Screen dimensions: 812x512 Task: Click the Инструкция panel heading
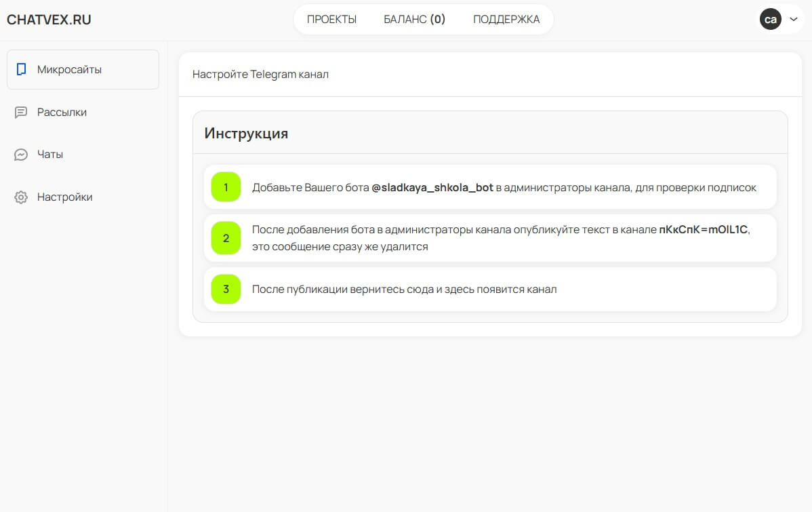[x=246, y=133]
